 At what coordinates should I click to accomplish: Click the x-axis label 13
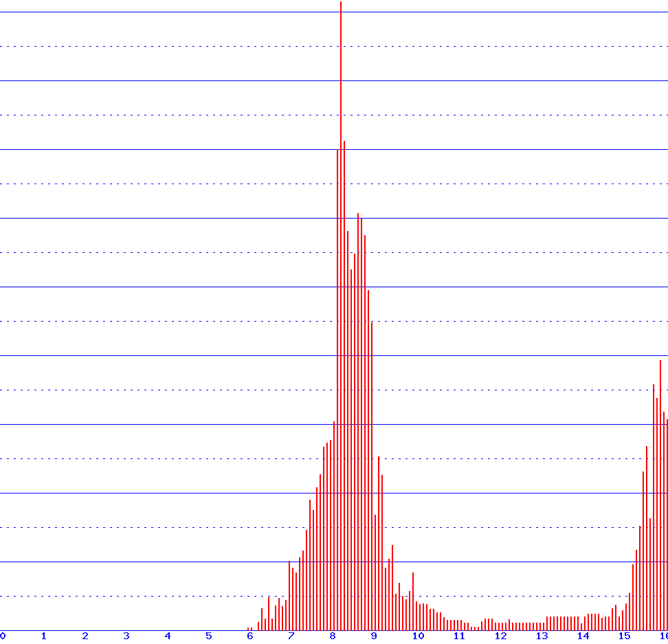(542, 636)
